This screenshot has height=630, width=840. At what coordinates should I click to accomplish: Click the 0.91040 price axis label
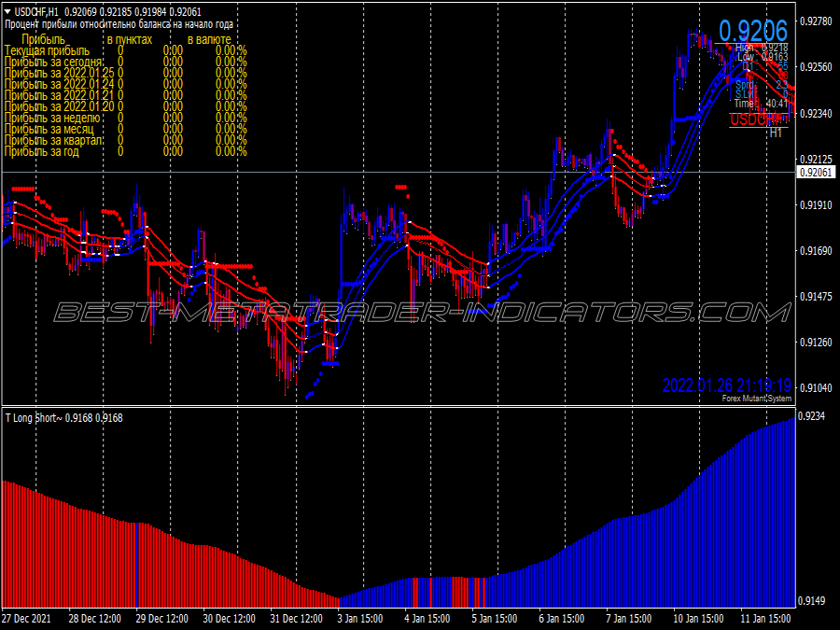(816, 388)
